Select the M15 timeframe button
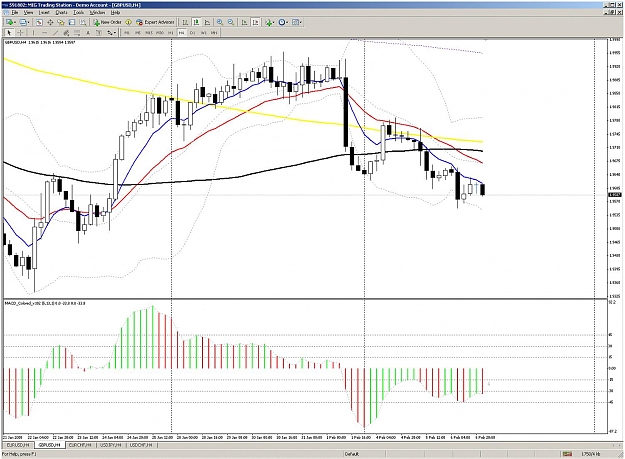The height and width of the screenshot is (459, 625). click(149, 33)
